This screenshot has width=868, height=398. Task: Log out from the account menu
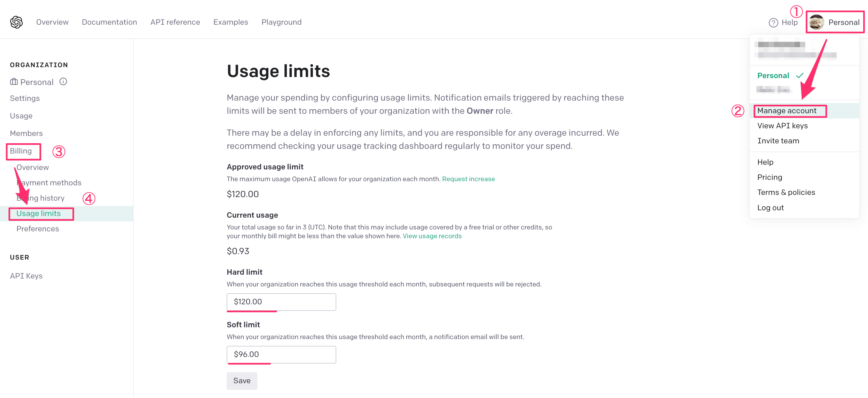(x=770, y=208)
